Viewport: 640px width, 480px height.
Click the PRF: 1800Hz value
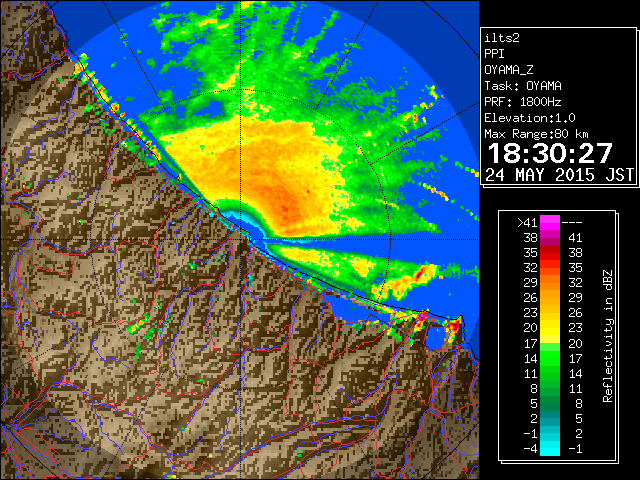tap(523, 102)
